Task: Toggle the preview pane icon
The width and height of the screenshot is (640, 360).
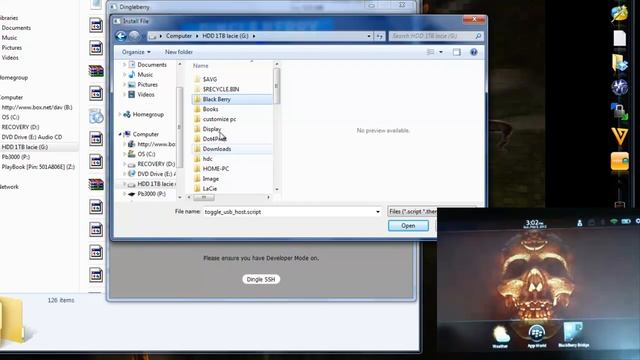Action: pos(457,52)
